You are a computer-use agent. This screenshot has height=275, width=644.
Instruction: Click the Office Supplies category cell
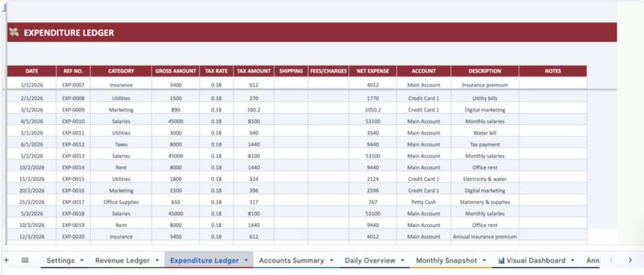tap(121, 202)
